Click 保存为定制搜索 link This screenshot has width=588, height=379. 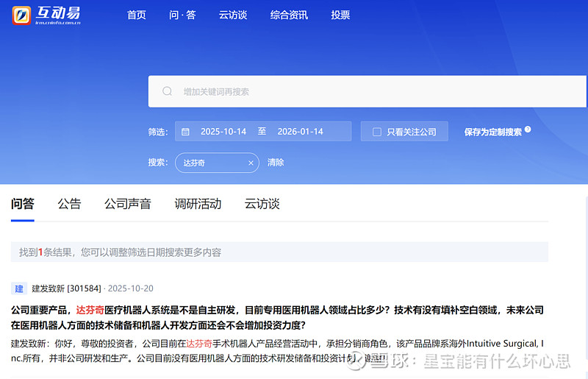click(x=492, y=132)
